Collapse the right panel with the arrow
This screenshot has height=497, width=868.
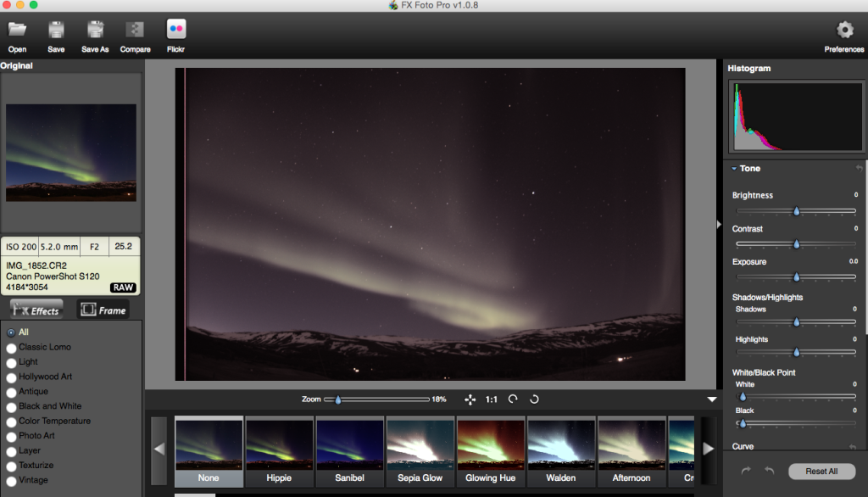tap(719, 225)
